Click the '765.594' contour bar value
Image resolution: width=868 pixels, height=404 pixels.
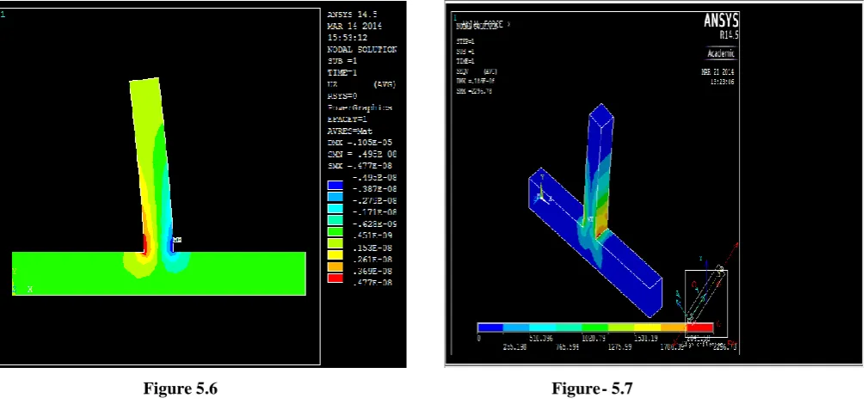(567, 347)
